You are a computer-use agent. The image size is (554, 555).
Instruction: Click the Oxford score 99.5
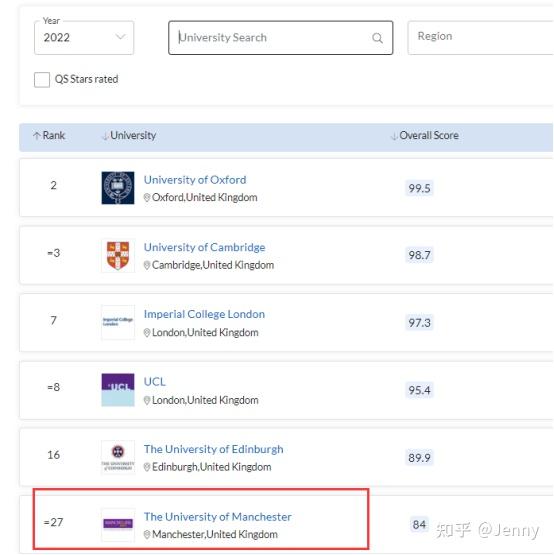point(419,188)
